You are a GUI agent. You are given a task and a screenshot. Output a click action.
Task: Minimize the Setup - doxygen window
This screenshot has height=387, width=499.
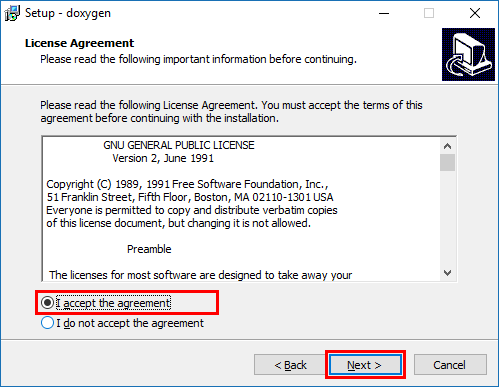click(x=384, y=13)
